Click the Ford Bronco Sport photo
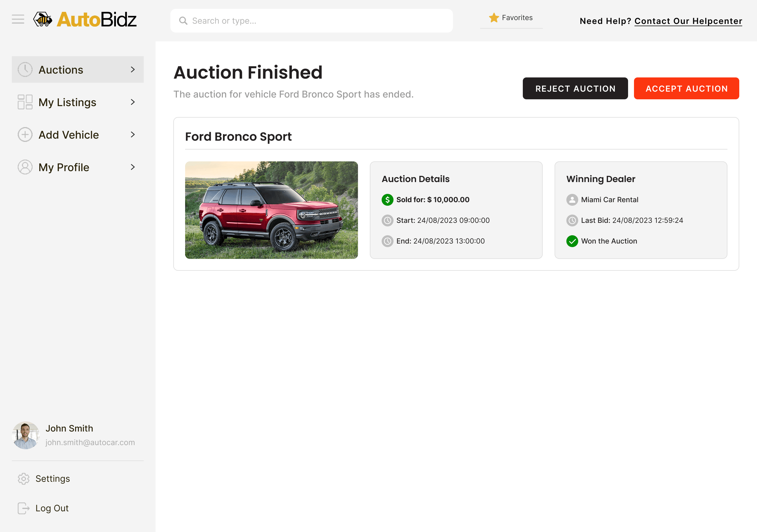The height and width of the screenshot is (532, 757). tap(271, 210)
